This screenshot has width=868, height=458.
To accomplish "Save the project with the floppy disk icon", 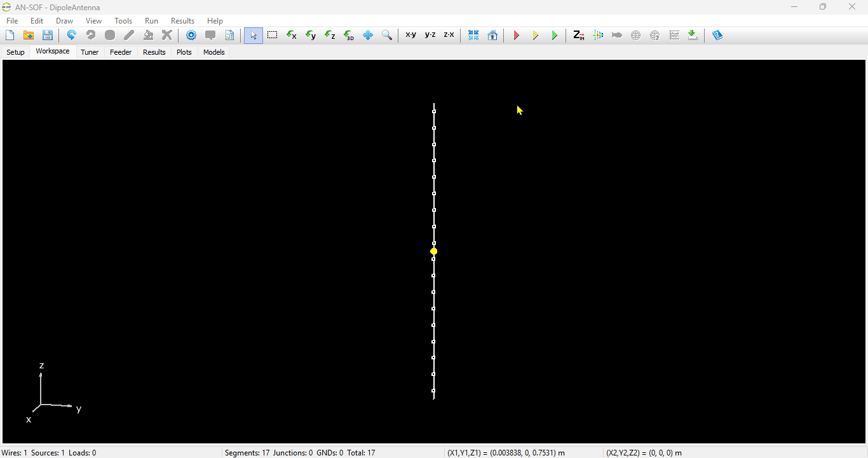I will 48,36.
